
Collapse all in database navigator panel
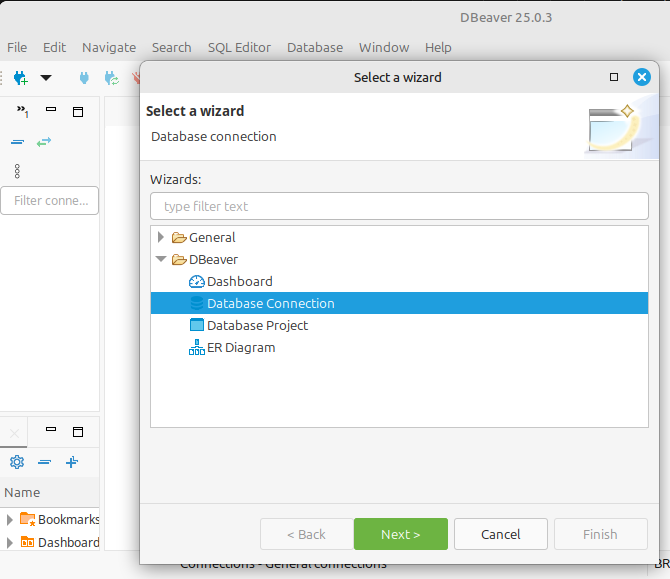pyautogui.click(x=17, y=142)
